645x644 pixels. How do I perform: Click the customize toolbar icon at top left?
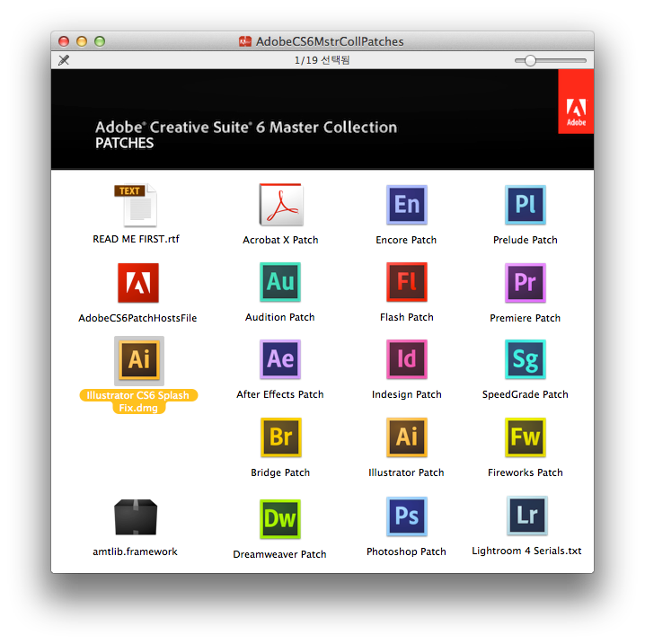pyautogui.click(x=64, y=60)
